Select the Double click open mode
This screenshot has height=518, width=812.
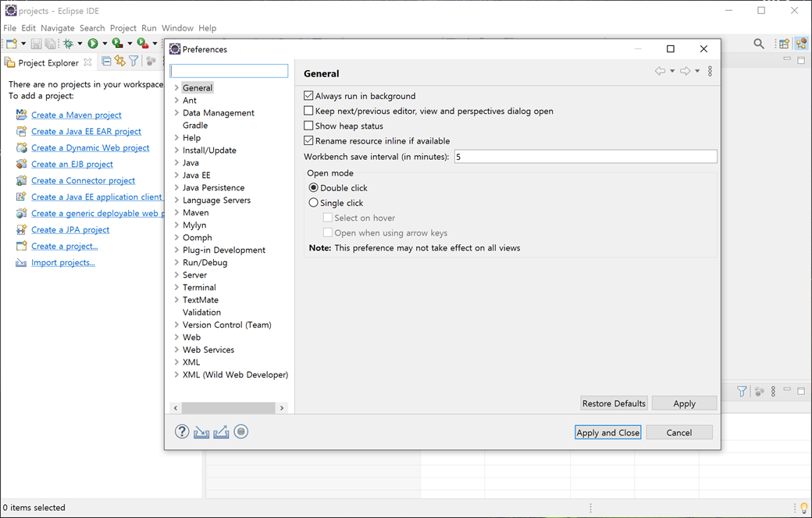(313, 188)
